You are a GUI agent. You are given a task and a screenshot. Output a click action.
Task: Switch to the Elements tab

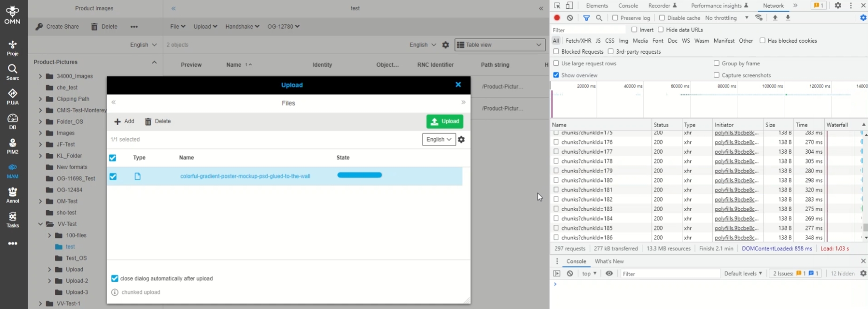[597, 6]
